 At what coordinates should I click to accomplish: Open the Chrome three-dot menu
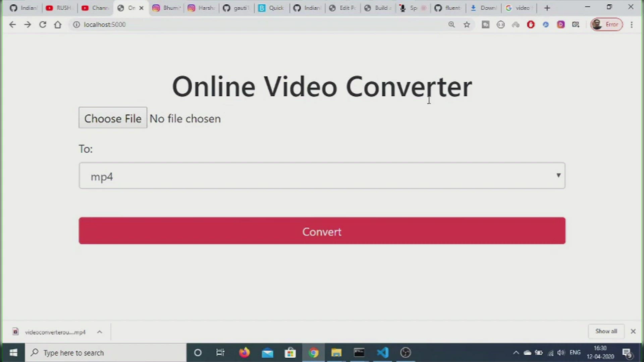click(x=632, y=24)
